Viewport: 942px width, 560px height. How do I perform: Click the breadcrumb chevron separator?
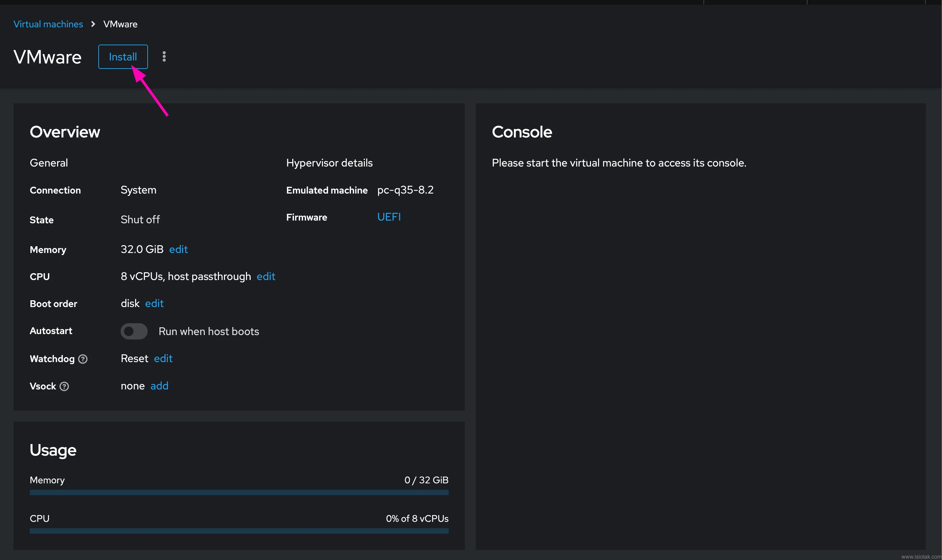point(93,24)
